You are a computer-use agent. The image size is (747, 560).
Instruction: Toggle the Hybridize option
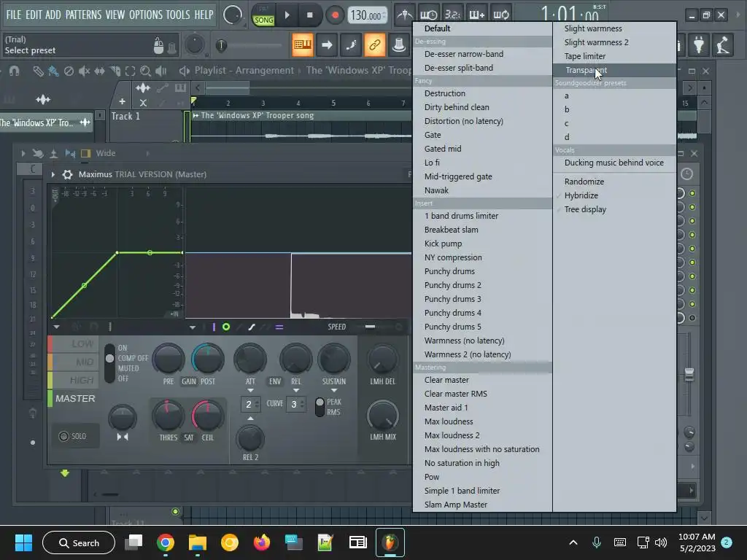click(x=614, y=195)
